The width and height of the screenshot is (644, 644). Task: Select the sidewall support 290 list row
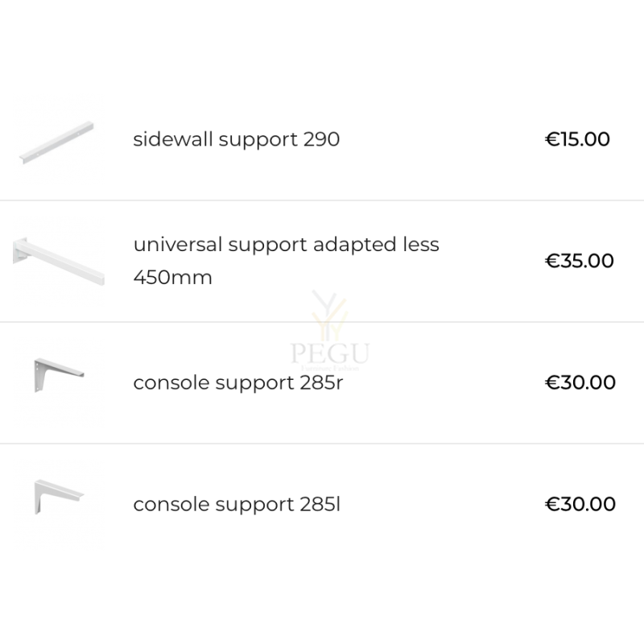pyautogui.click(x=322, y=139)
